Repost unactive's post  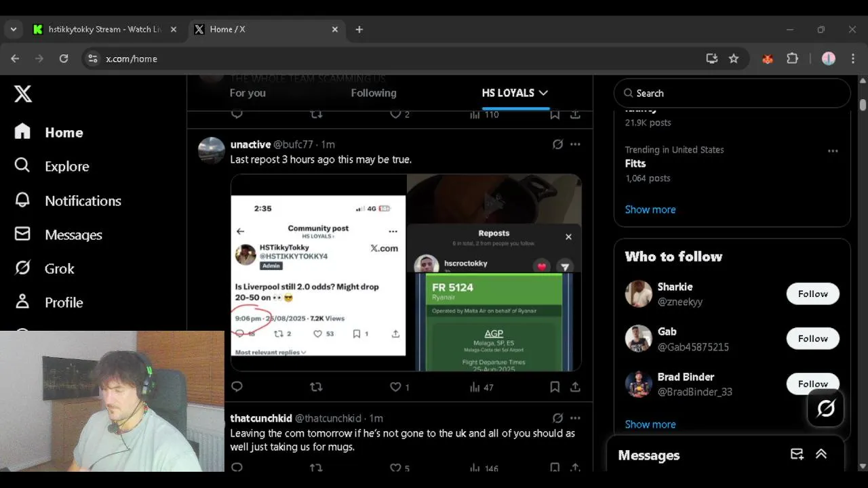tap(316, 386)
